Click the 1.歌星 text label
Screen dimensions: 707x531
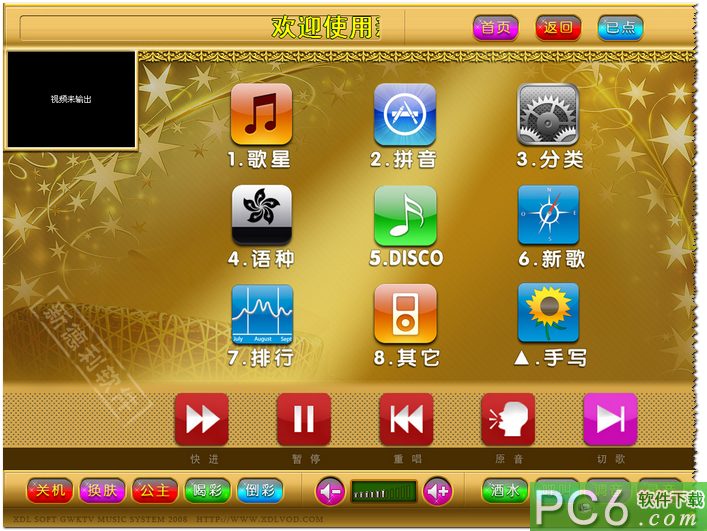click(259, 160)
